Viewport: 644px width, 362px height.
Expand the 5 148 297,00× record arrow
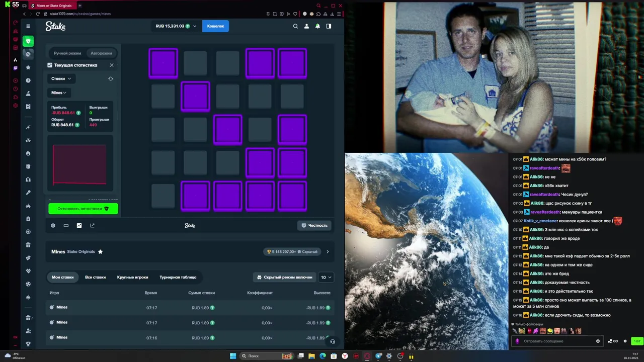tap(328, 251)
